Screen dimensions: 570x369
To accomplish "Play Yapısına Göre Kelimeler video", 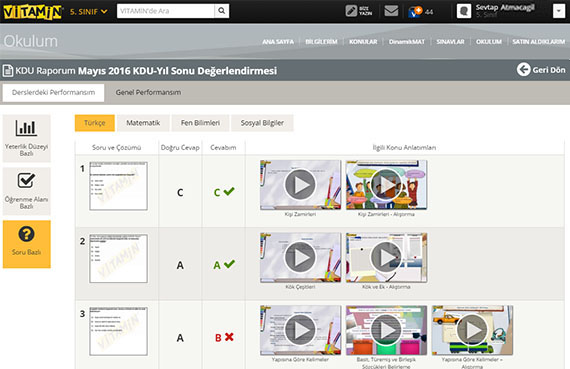I will pos(300,330).
